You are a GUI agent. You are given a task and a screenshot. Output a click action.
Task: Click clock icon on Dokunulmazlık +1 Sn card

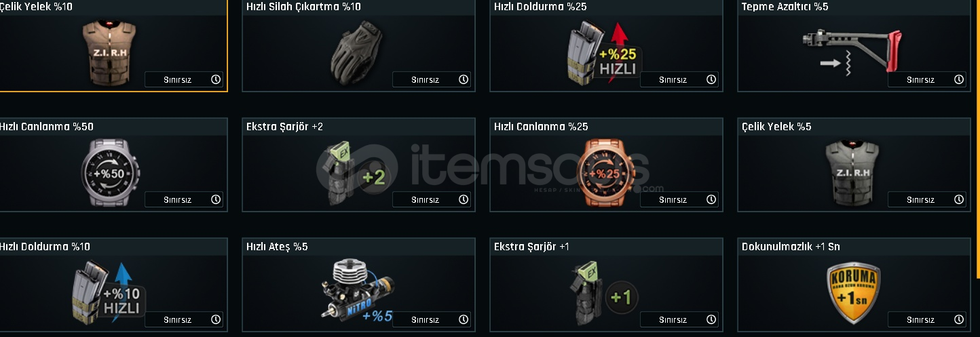coord(959,319)
